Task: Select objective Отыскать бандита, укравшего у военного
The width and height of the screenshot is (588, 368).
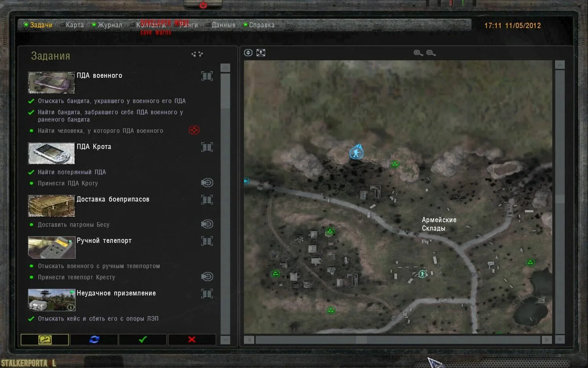Action: click(x=112, y=101)
